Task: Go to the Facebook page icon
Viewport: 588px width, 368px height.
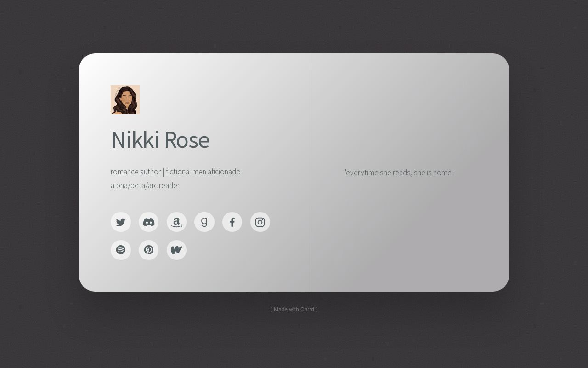Action: pos(232,222)
